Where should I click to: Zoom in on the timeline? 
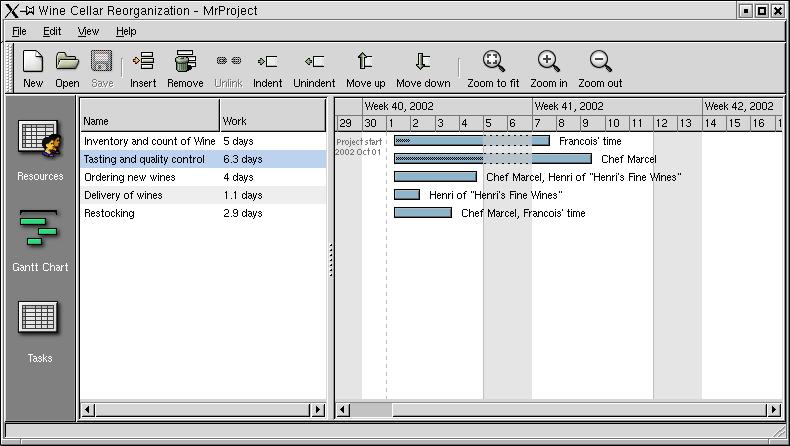coord(548,68)
